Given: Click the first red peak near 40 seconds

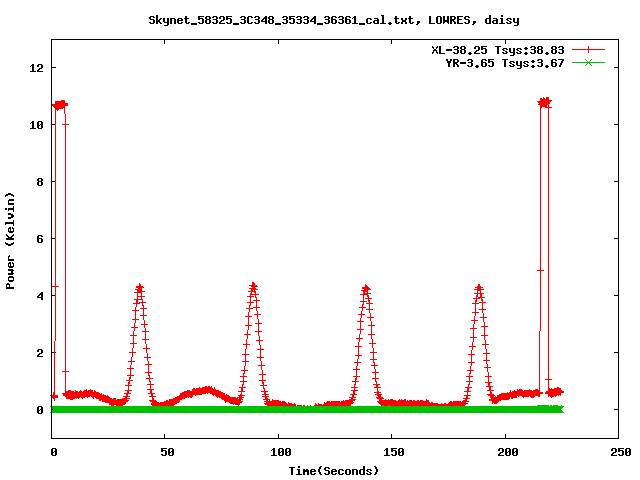Looking at the screenshot, I should tap(140, 289).
